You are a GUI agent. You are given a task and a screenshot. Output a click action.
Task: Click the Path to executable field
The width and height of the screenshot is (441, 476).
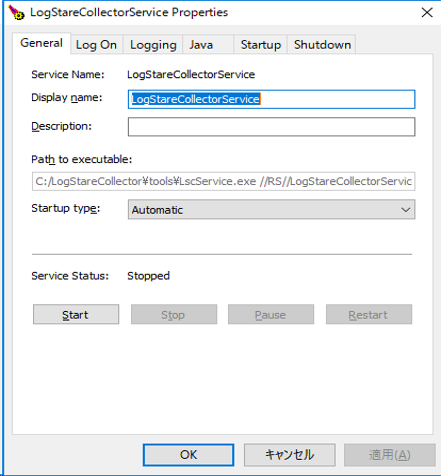pos(223,181)
